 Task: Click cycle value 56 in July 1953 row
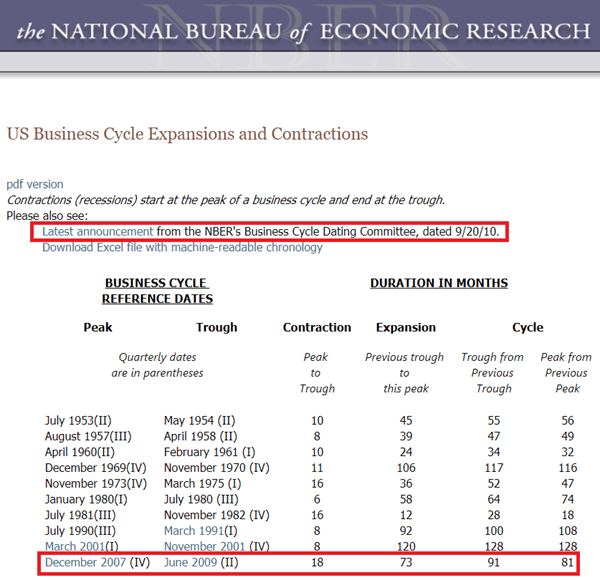(567, 420)
